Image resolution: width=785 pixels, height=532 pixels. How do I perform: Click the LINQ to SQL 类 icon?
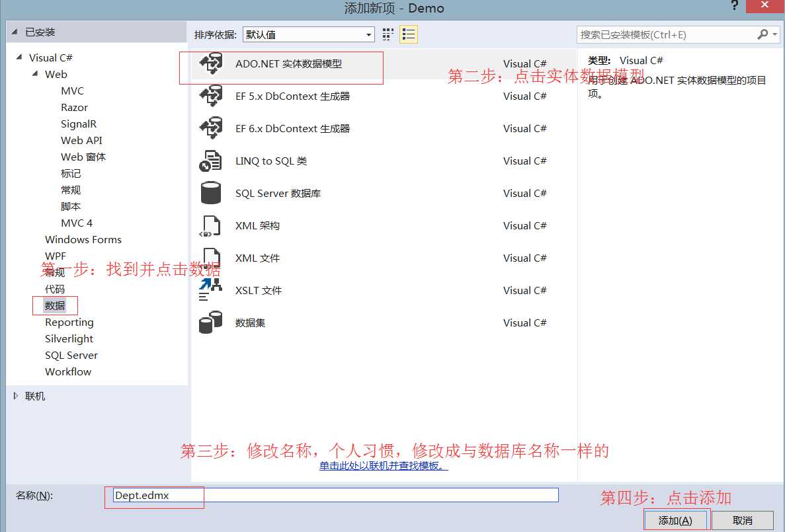(x=211, y=161)
